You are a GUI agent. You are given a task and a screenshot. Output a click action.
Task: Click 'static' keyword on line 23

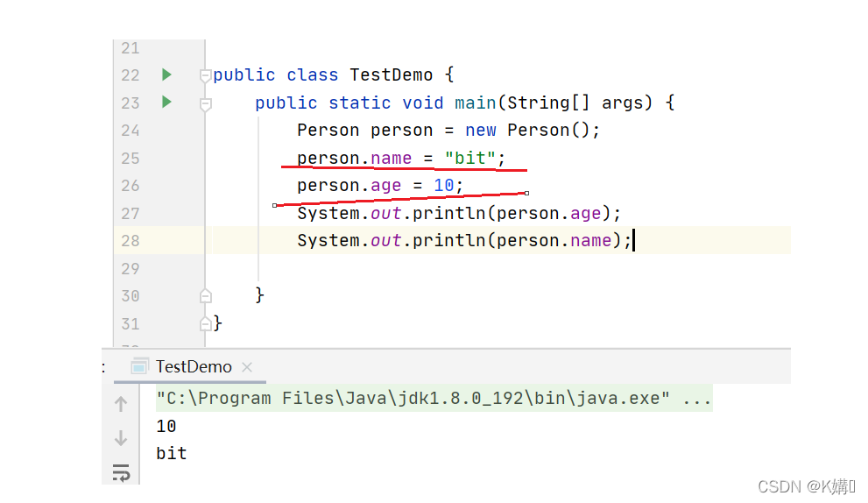(360, 103)
